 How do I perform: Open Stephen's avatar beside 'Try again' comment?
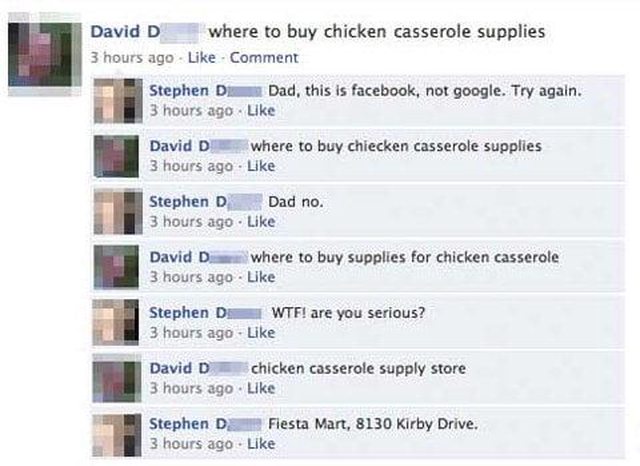tap(118, 101)
